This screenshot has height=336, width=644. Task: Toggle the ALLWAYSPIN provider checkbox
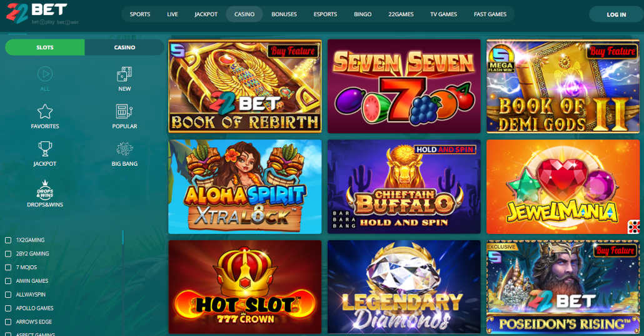point(8,295)
